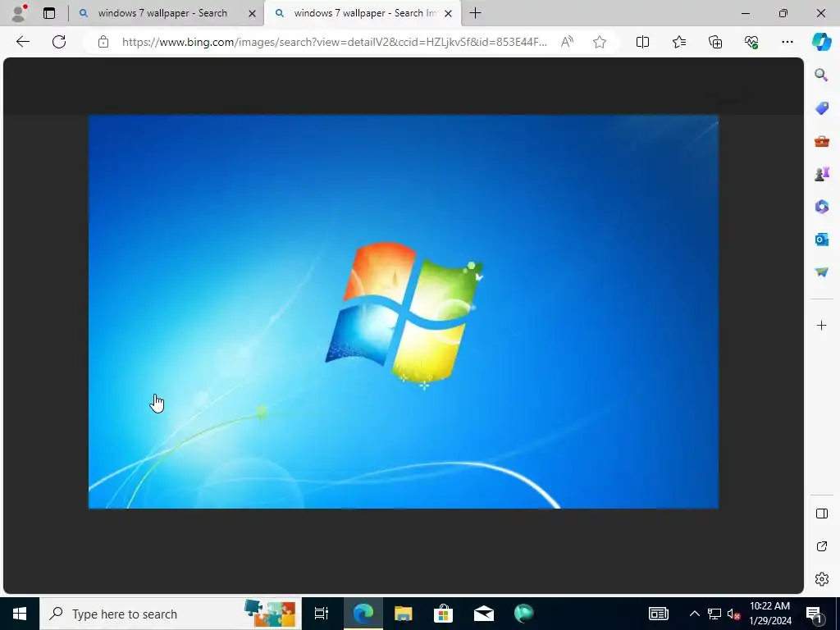
Task: Open File Explorer from taskbar
Action: 403,614
